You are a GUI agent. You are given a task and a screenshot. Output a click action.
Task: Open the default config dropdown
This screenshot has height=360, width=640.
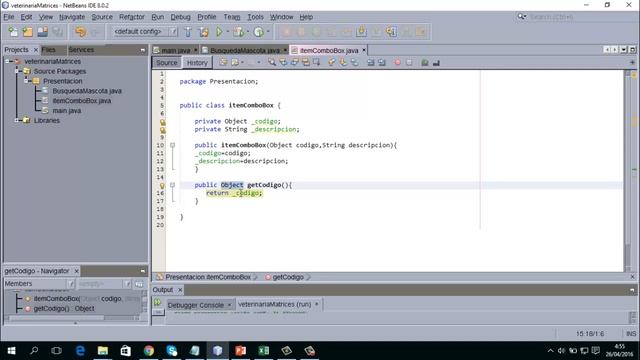point(145,31)
